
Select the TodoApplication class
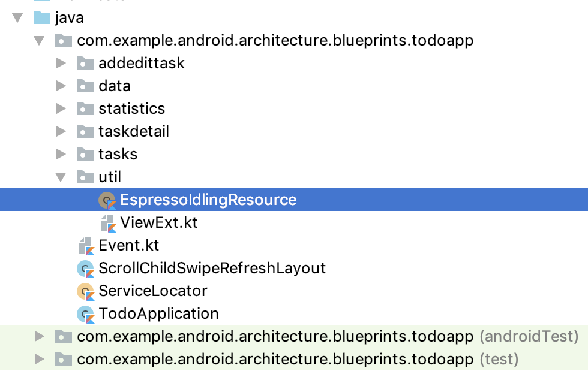pyautogui.click(x=158, y=314)
